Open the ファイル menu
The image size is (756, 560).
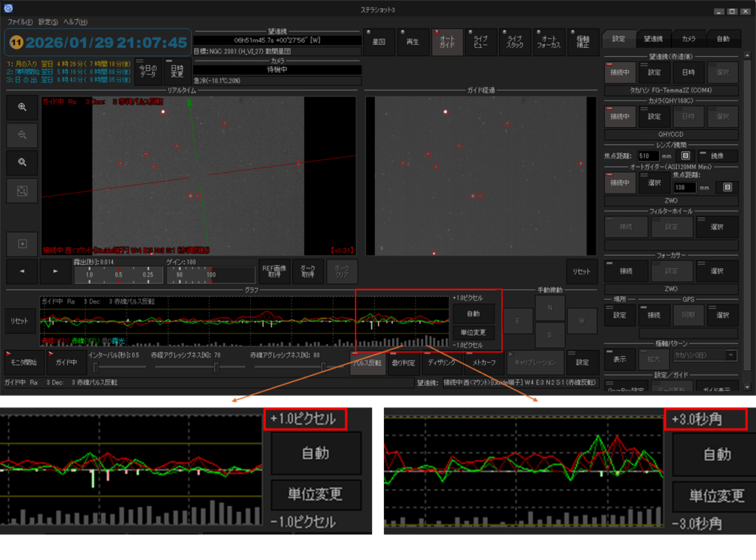(x=19, y=22)
